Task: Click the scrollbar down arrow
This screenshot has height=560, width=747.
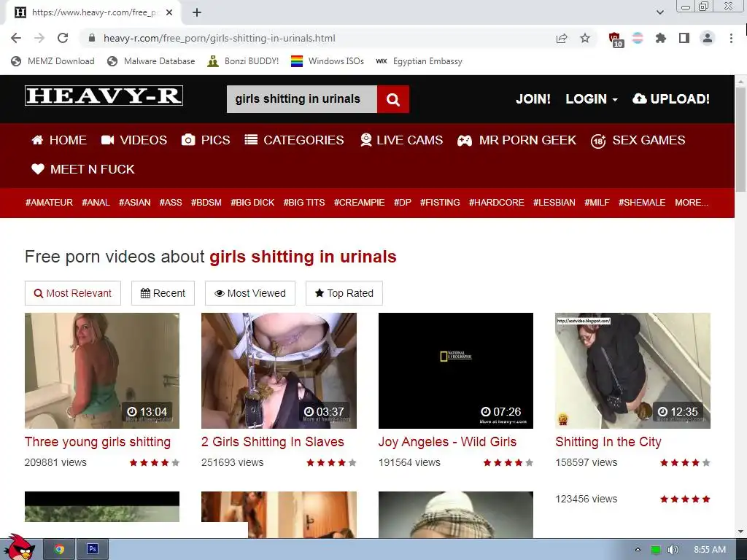Action: click(x=741, y=532)
